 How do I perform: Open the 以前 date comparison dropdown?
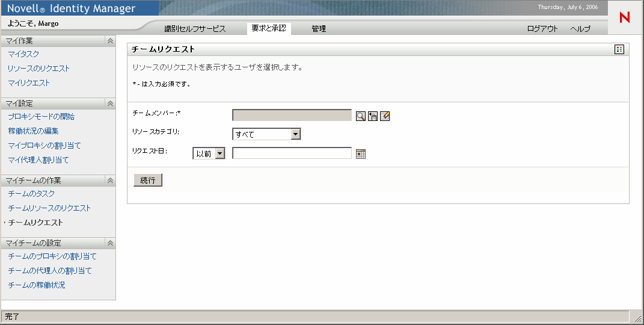[209, 153]
